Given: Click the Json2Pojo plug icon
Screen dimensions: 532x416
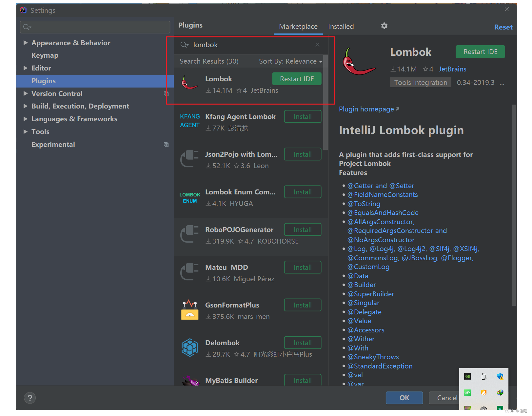Looking at the screenshot, I should [190, 158].
